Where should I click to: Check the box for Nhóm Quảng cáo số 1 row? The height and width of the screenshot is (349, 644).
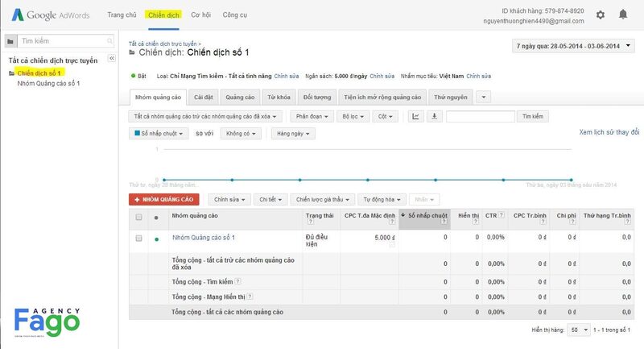pos(138,239)
